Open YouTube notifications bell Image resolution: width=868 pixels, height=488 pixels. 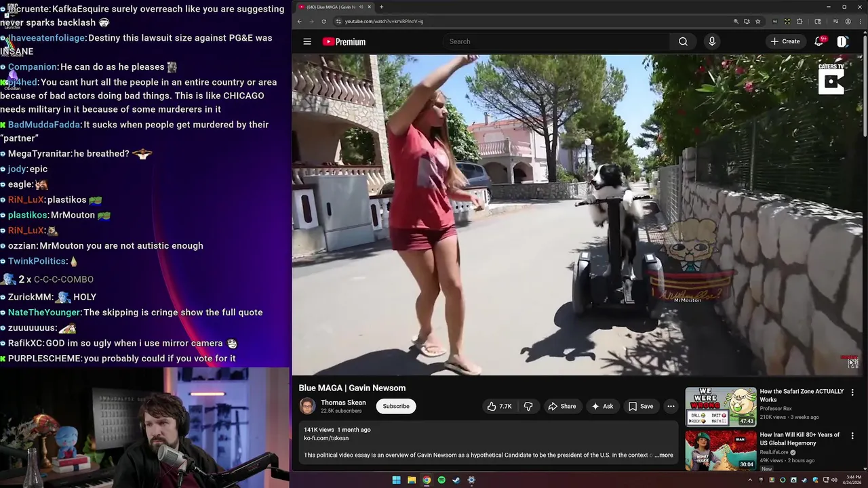coord(819,41)
